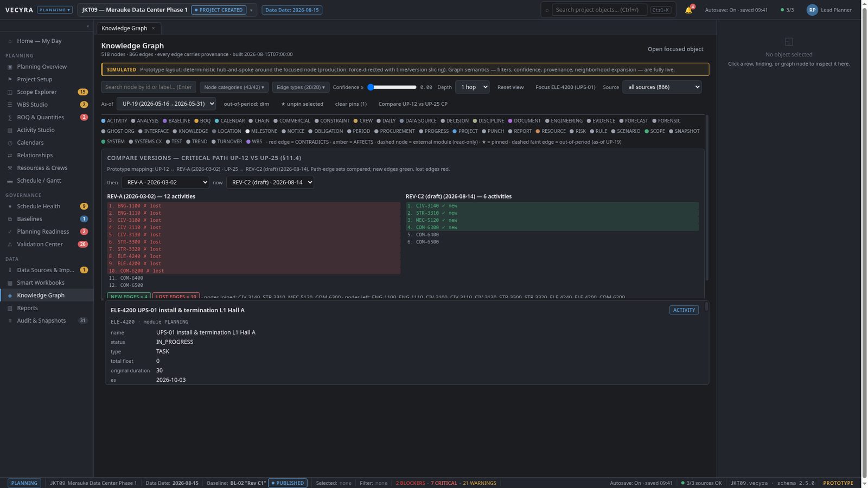The width and height of the screenshot is (868, 488).
Task: Click the Activity Studio sidebar icon
Action: pos(10,130)
